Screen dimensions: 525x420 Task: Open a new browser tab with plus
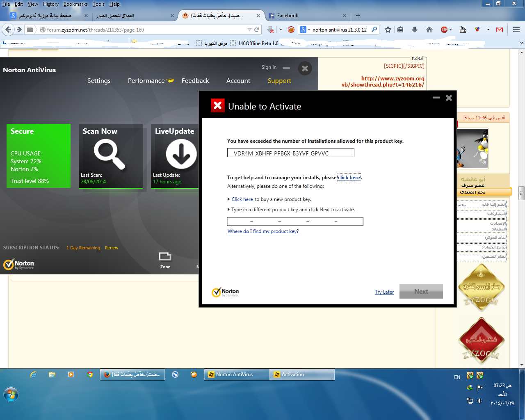[358, 16]
